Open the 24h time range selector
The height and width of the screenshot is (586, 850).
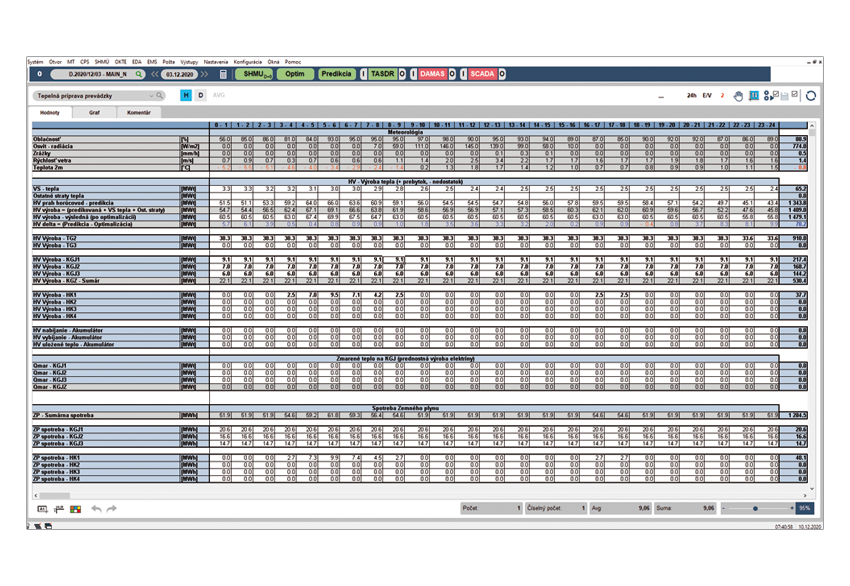tap(689, 95)
